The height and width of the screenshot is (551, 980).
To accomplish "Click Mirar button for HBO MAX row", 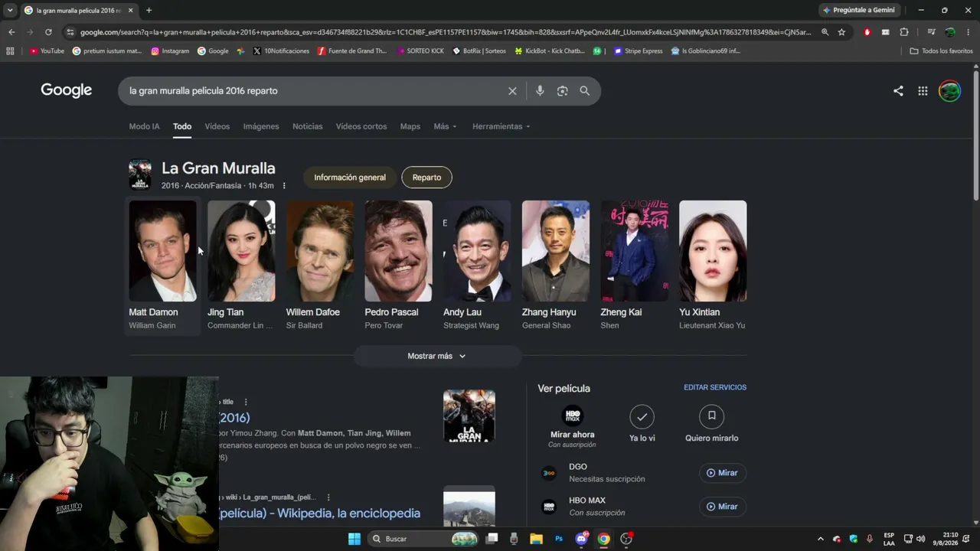I will (722, 507).
